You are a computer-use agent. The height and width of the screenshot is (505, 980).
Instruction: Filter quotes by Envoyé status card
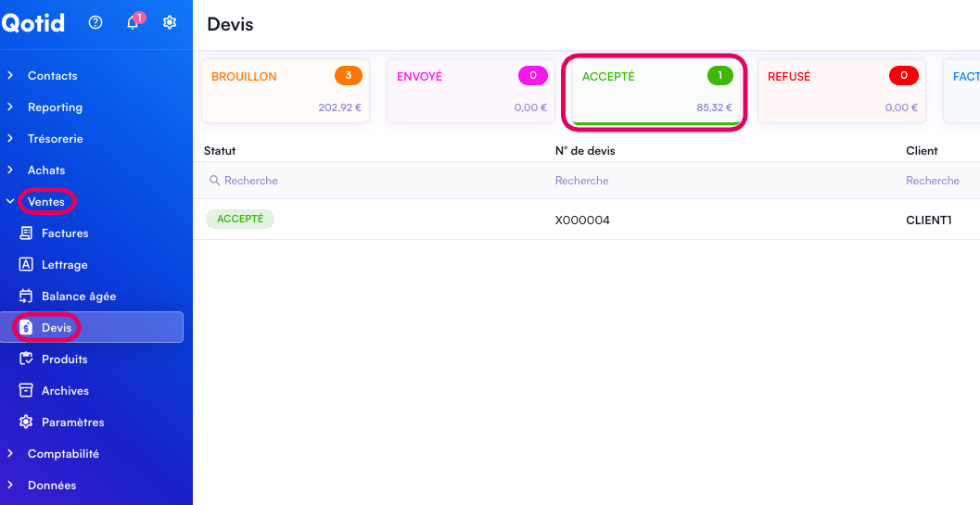click(471, 91)
